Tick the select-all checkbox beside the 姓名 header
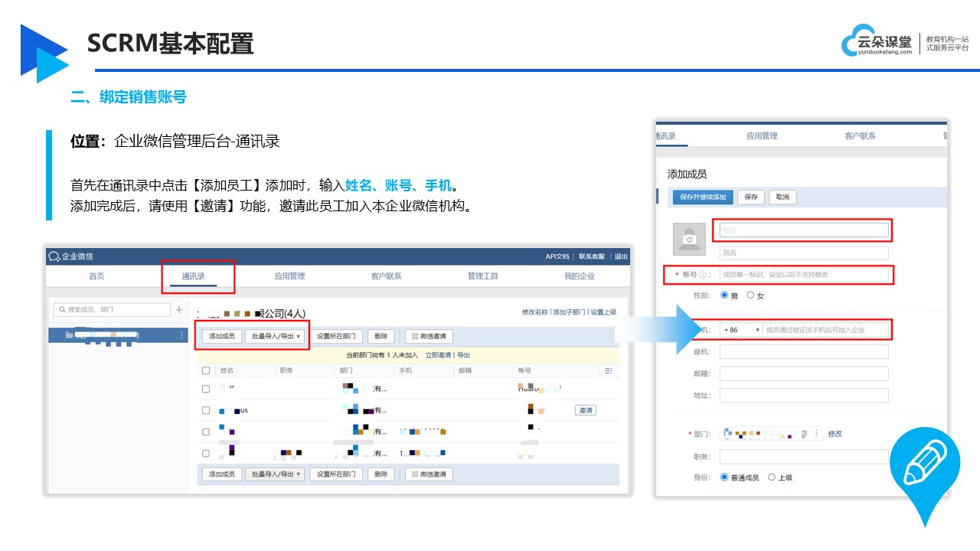Image resolution: width=980 pixels, height=551 pixels. coord(206,370)
